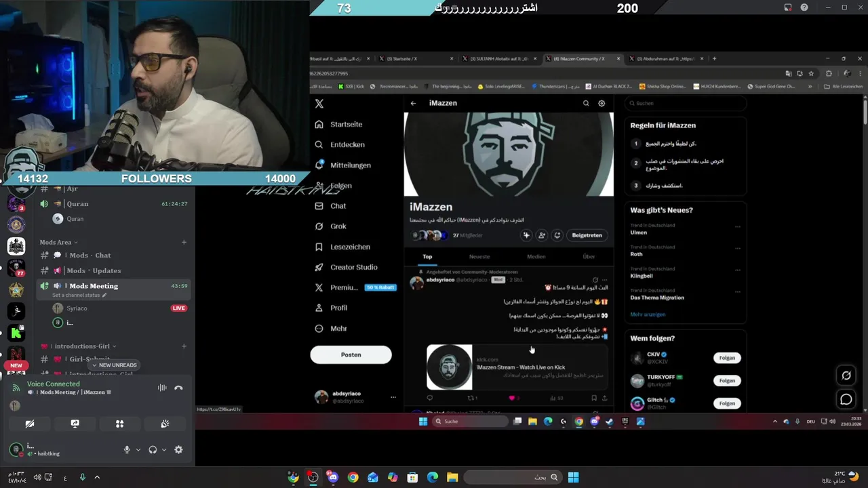The height and width of the screenshot is (488, 868).
Task: Collapse Mods Area category
Action: coord(58,242)
